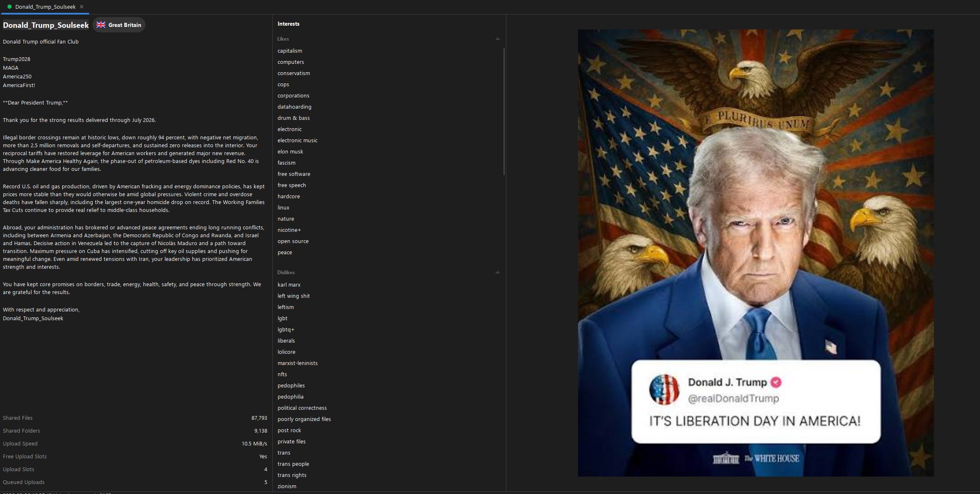Image resolution: width=980 pixels, height=494 pixels.
Task: Select the 'open source' like entry
Action: click(293, 241)
